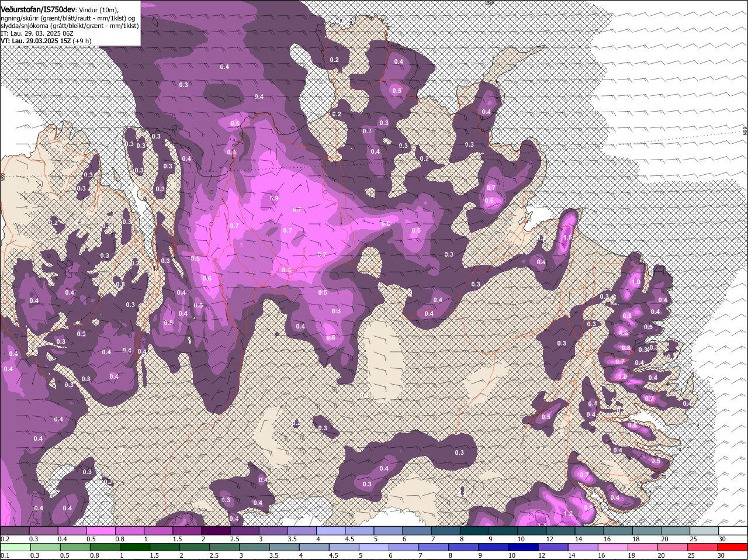Image resolution: width=748 pixels, height=560 pixels.
Task: Pick the upper legend swatch starting at 25
Action: pos(704,531)
